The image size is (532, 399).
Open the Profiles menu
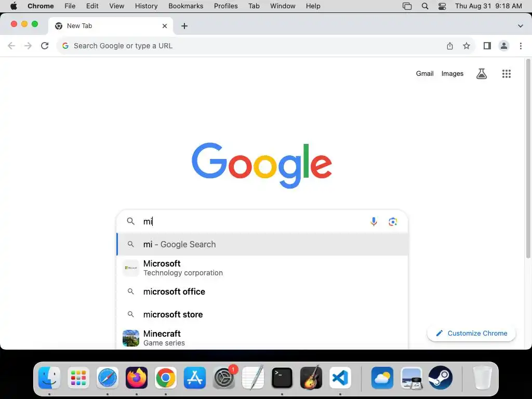pos(226,6)
